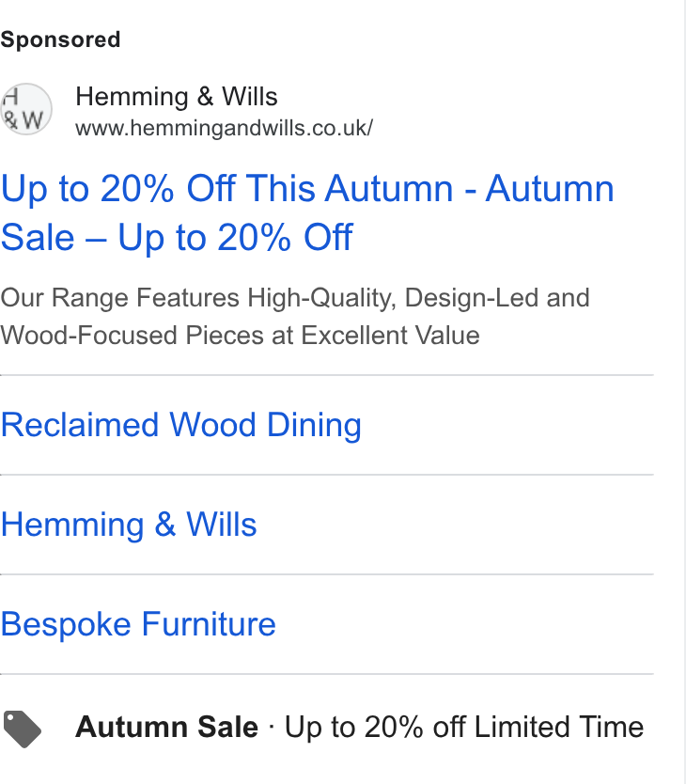This screenshot has width=686, height=784.
Task: Click the www.hemmingandwills.co.uk/ address
Action: click(x=224, y=128)
